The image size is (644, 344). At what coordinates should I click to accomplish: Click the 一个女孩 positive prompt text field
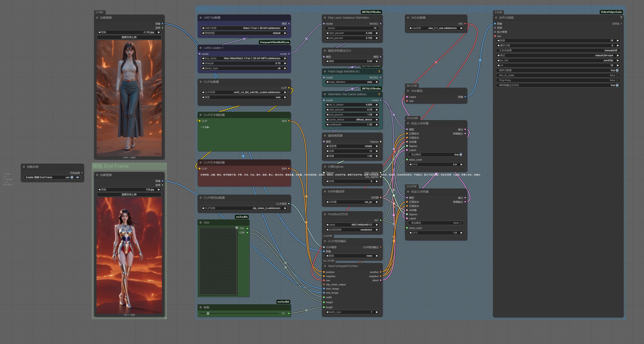(244, 135)
